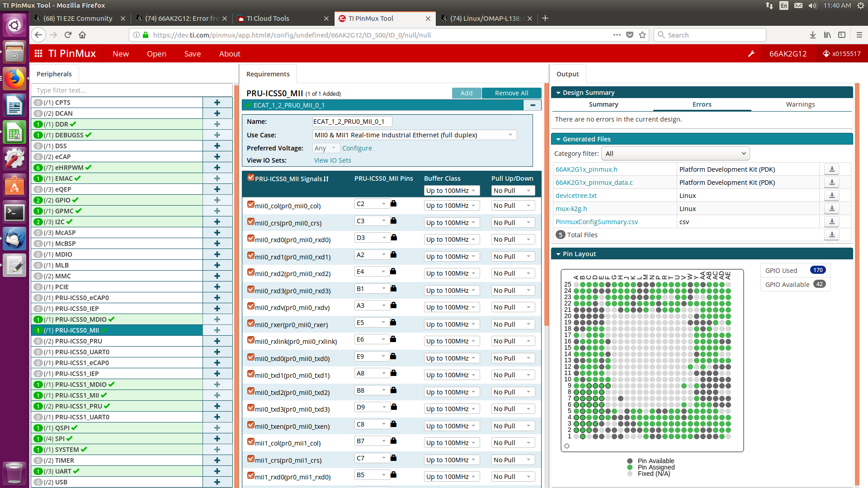868x488 pixels.
Task: Uncheck the mii0_col signal checkbox
Action: (250, 205)
